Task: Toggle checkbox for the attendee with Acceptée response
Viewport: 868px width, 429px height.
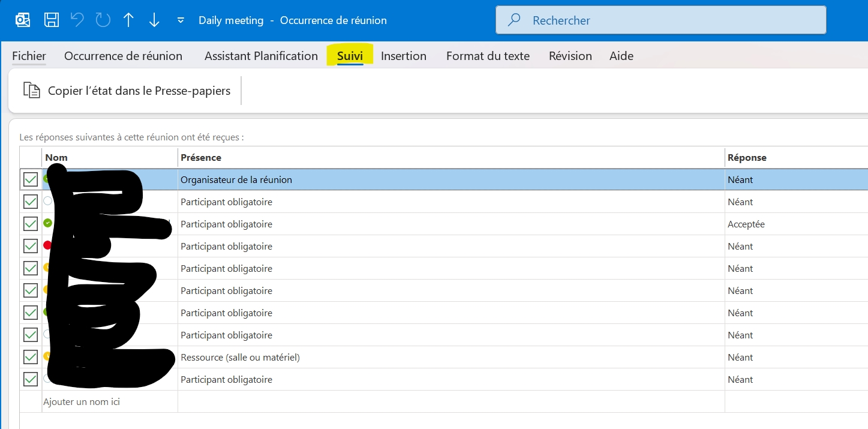Action: point(31,224)
